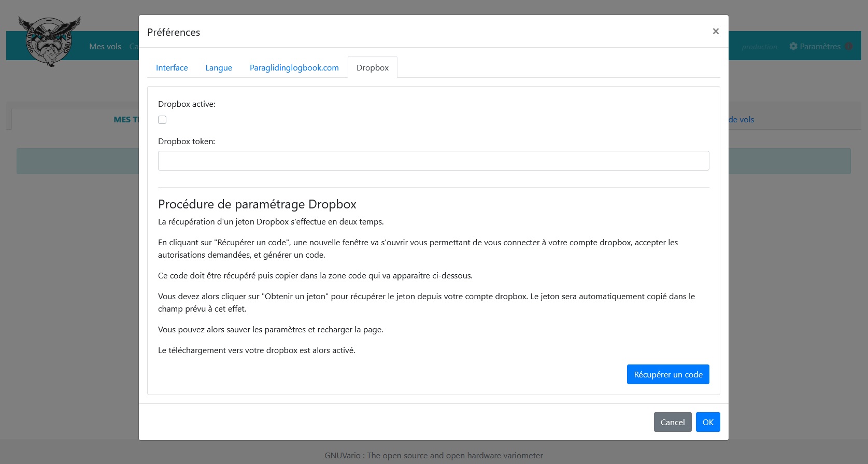868x464 pixels.
Task: Cancel the preferences dialog
Action: pos(673,422)
